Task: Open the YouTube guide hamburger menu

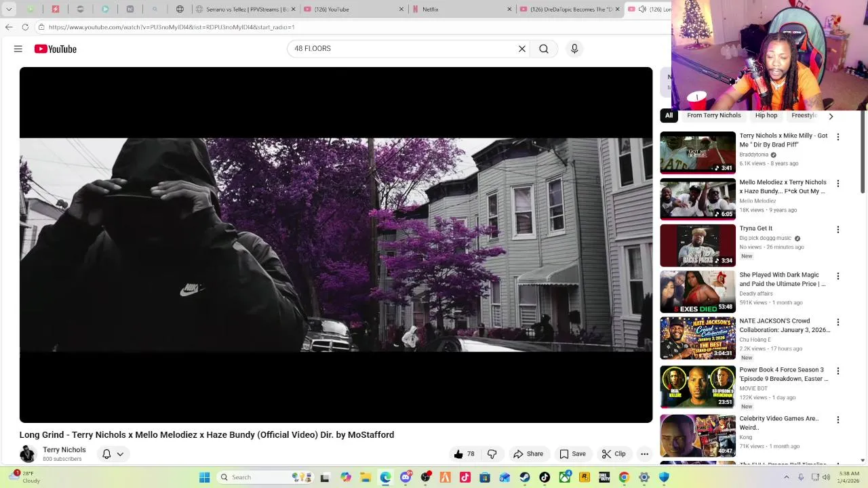Action: coord(18,49)
